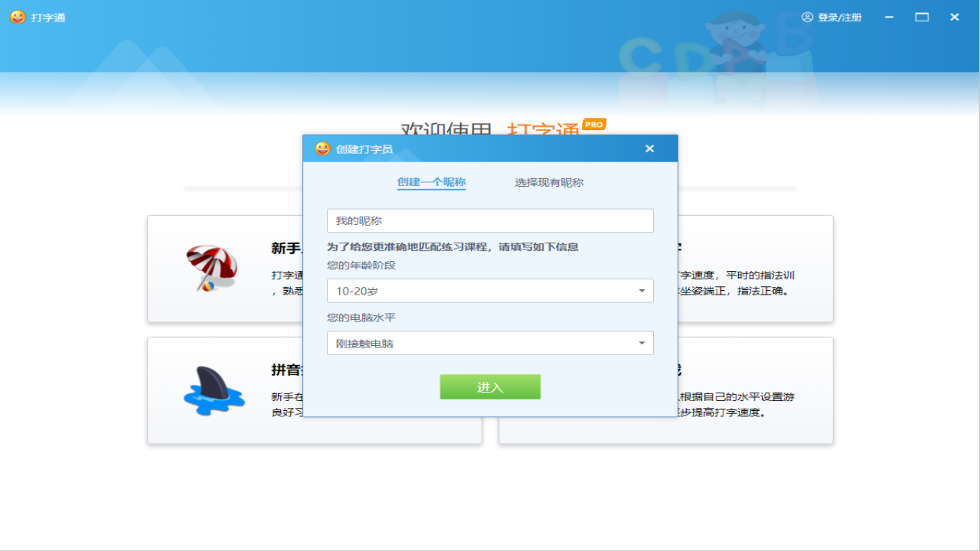Minimize the 打字通 window
The width and height of the screenshot is (980, 551).
(888, 17)
